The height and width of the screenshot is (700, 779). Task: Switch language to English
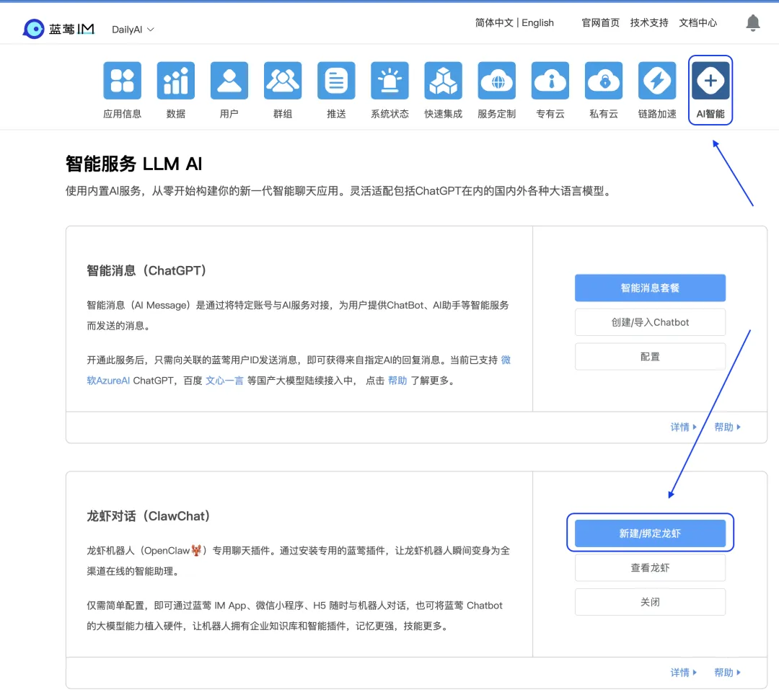pyautogui.click(x=537, y=23)
